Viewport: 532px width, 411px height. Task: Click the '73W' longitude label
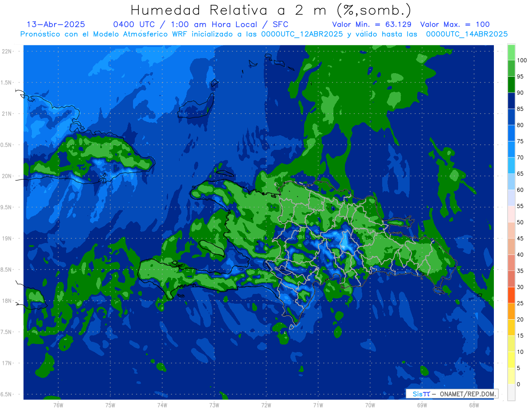click(x=214, y=405)
